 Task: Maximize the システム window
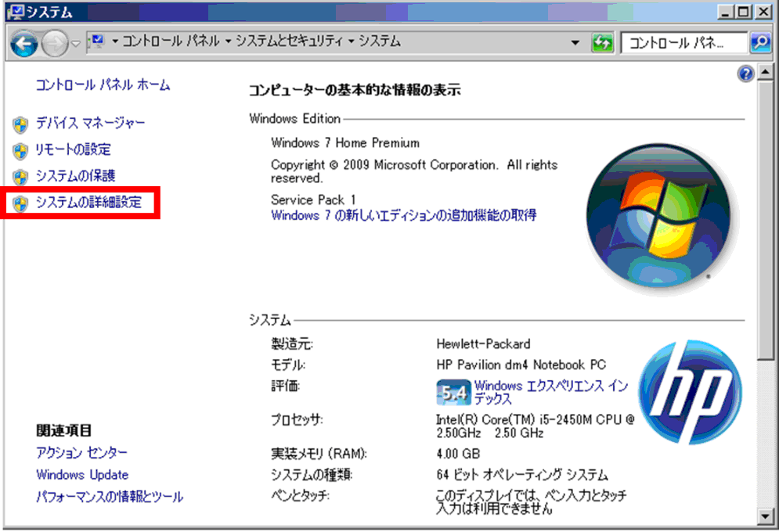pyautogui.click(x=744, y=12)
